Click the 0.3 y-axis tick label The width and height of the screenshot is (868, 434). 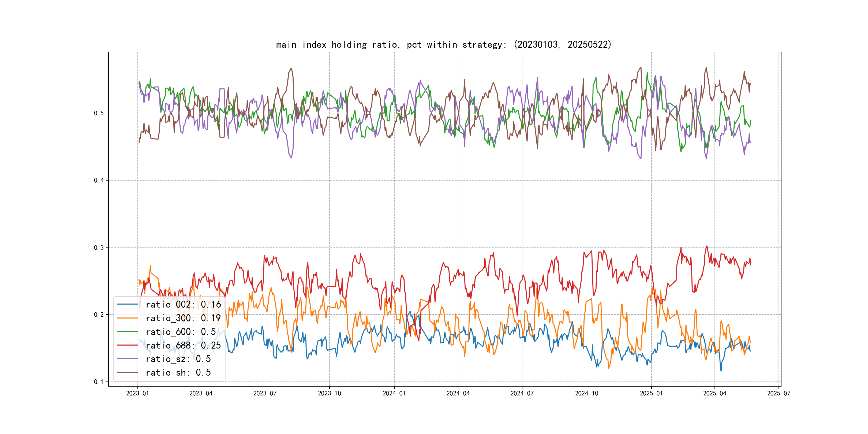[x=99, y=247]
